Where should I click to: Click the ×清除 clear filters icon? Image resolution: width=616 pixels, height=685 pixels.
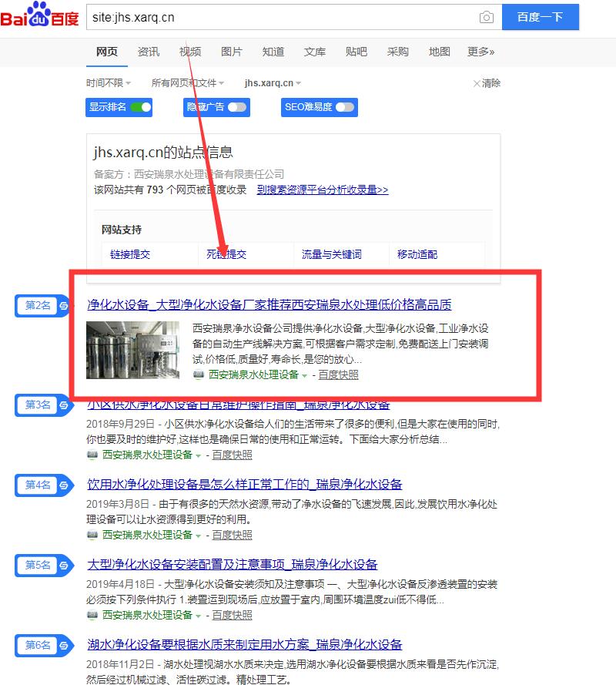coord(477,83)
